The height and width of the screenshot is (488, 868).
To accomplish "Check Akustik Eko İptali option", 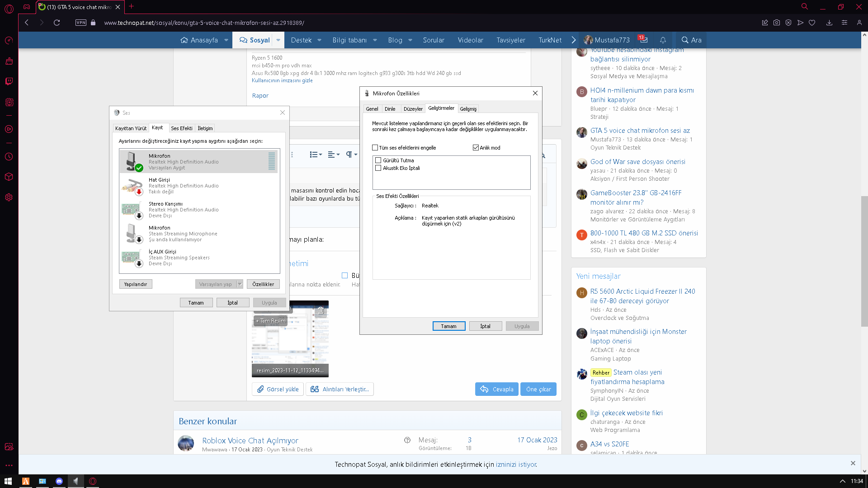I will click(x=378, y=168).
